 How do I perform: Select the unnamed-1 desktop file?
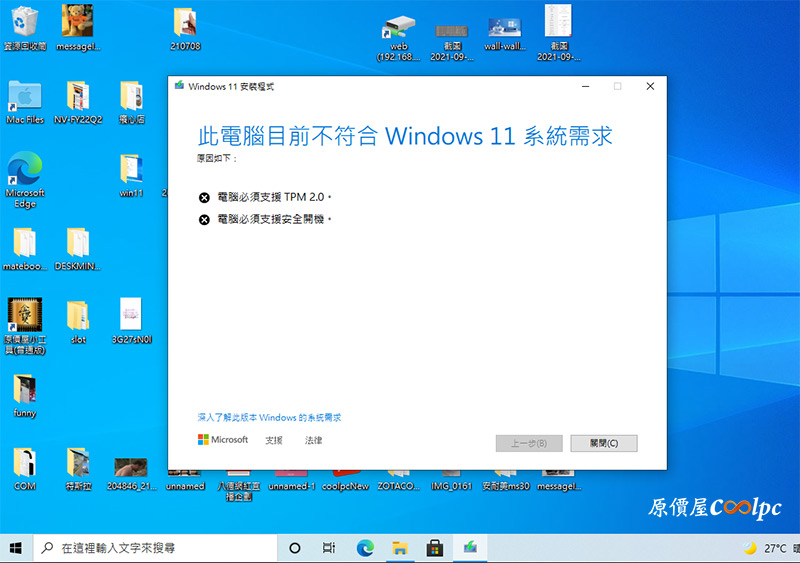292,481
